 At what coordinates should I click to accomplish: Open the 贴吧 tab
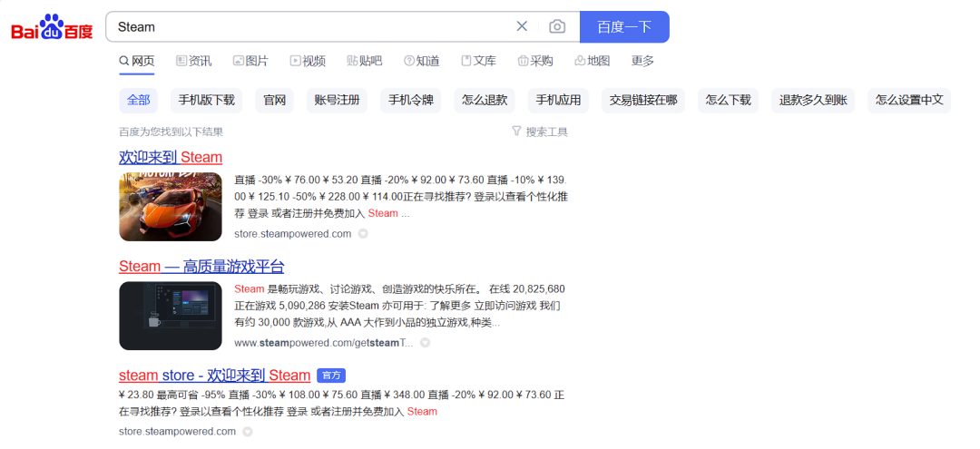(x=365, y=61)
